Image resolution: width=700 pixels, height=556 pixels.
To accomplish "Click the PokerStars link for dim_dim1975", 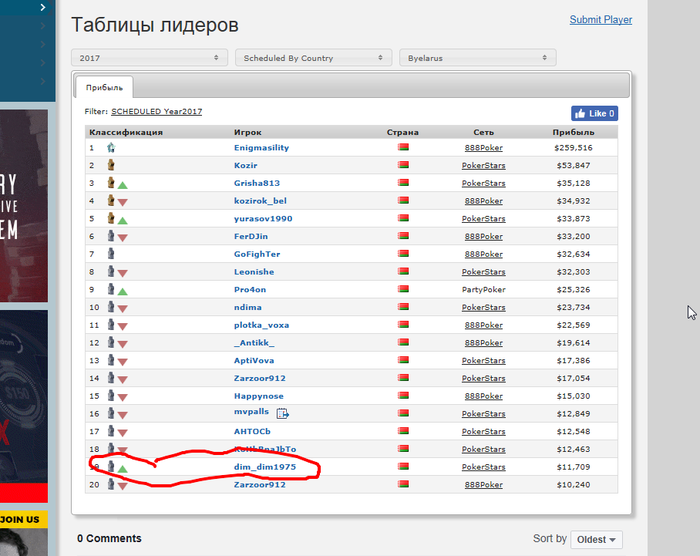I will point(483,467).
